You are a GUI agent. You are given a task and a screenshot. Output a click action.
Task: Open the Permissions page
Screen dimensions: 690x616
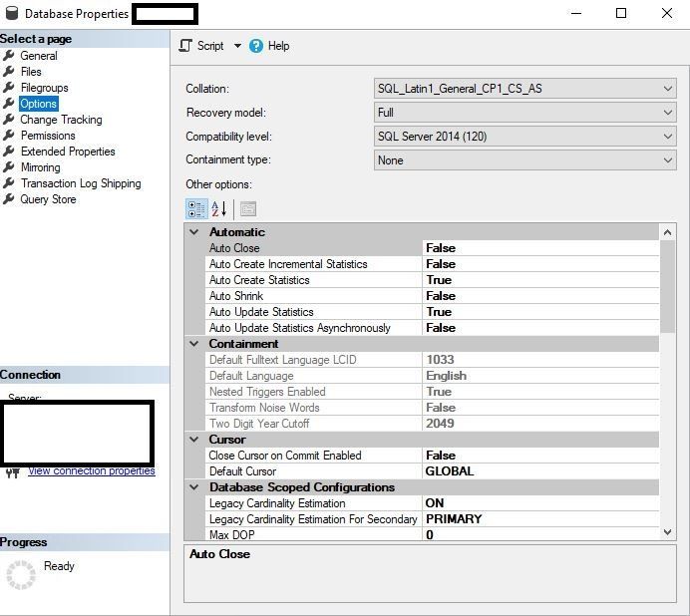(48, 136)
